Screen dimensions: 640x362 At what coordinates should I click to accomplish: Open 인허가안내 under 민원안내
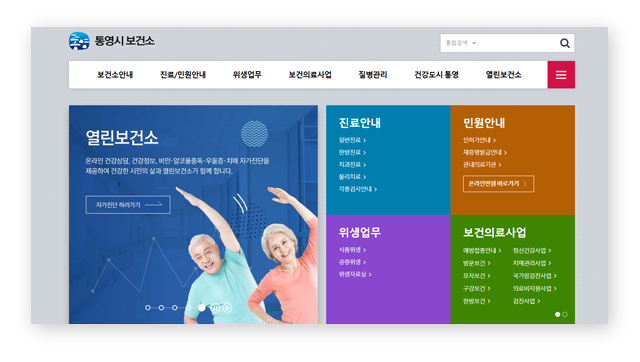click(479, 140)
